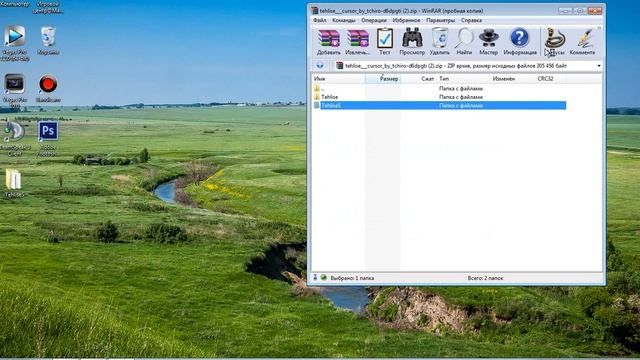Click the Вирусы snake scan icon

(555, 41)
